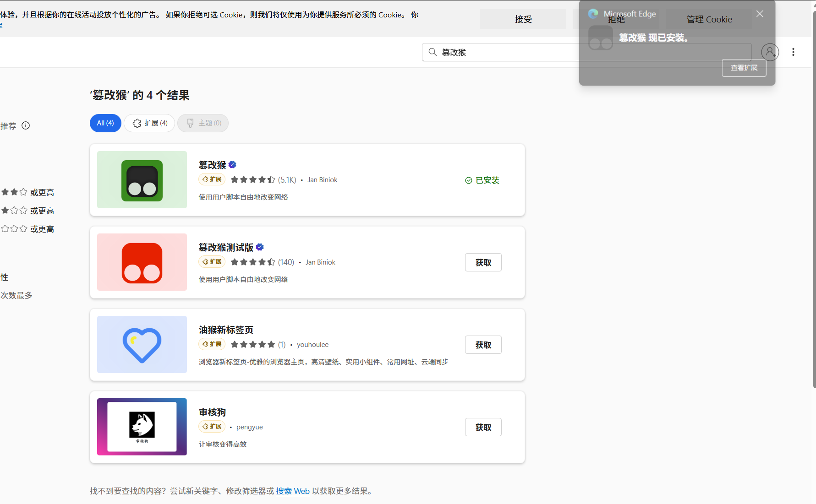Click the 审核狗 dog logo thumbnail

(142, 427)
